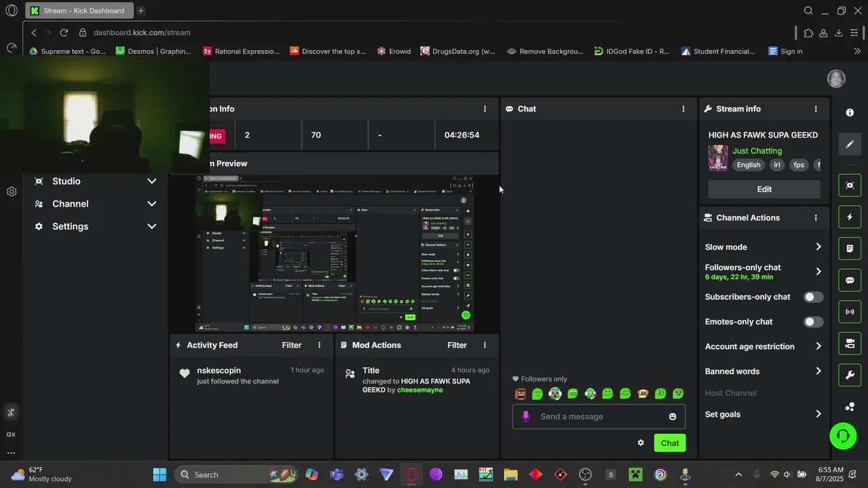
Task: Click the browser address bar URL
Action: click(x=142, y=33)
